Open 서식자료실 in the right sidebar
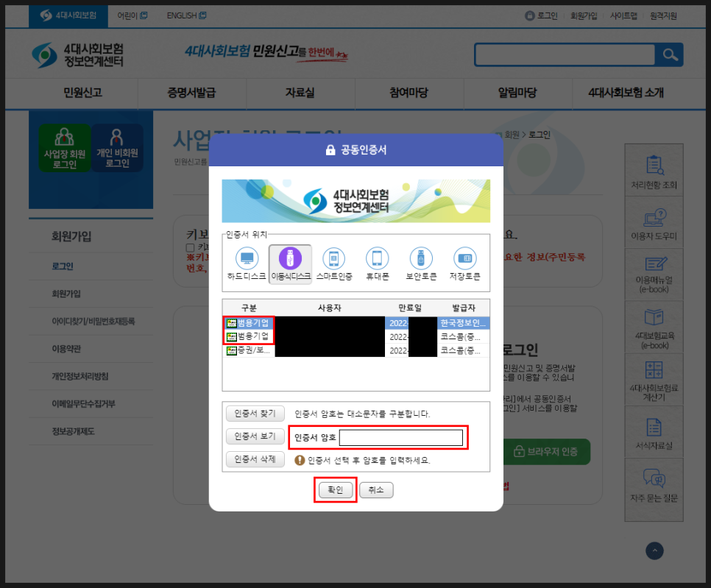711x588 pixels. (654, 432)
